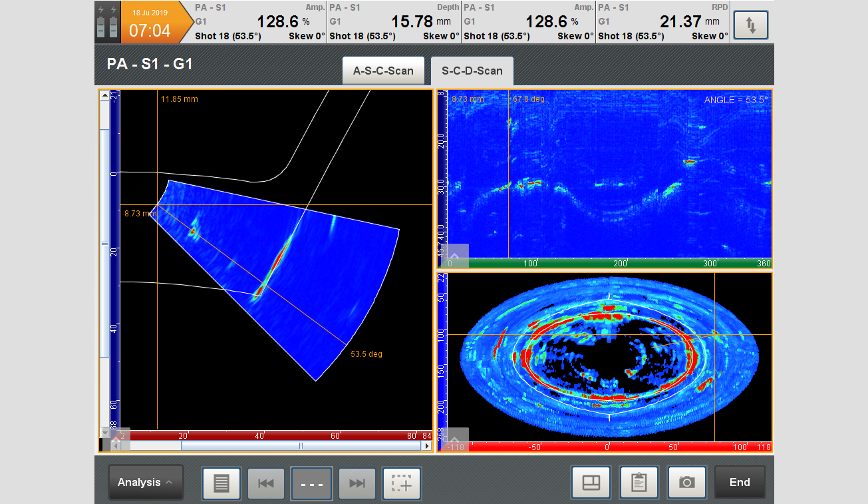Click the swap arrows button at top right
Screen dimensions: 868x504
pyautogui.click(x=750, y=25)
